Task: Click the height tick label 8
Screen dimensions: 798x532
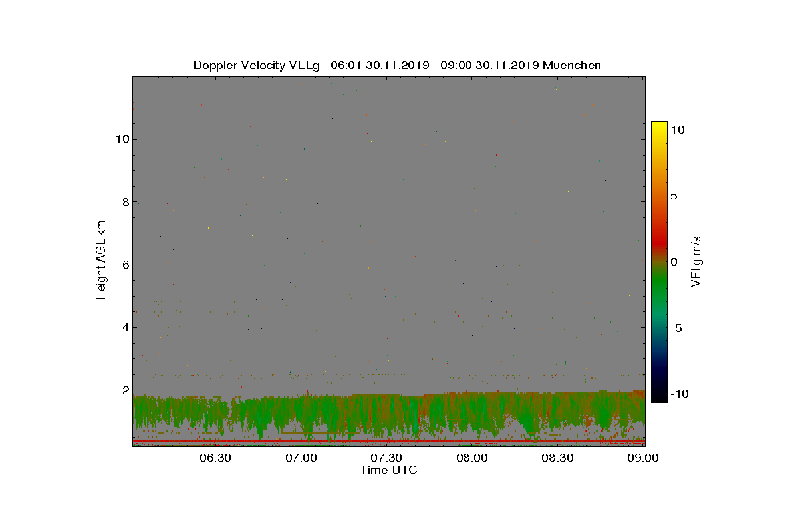Action: (x=125, y=202)
